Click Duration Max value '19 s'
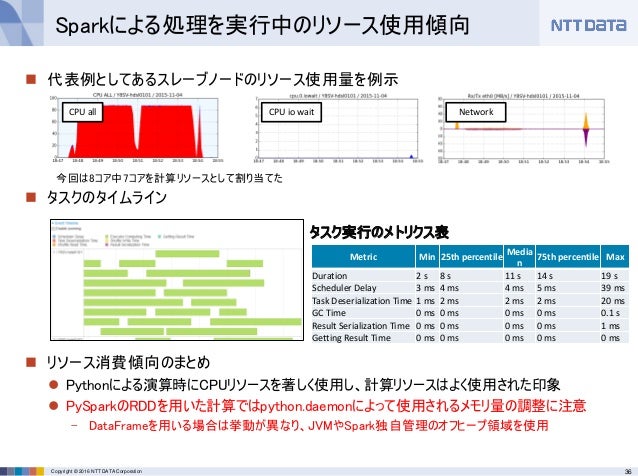Image resolution: width=638 pixels, height=476 pixels. click(x=610, y=276)
